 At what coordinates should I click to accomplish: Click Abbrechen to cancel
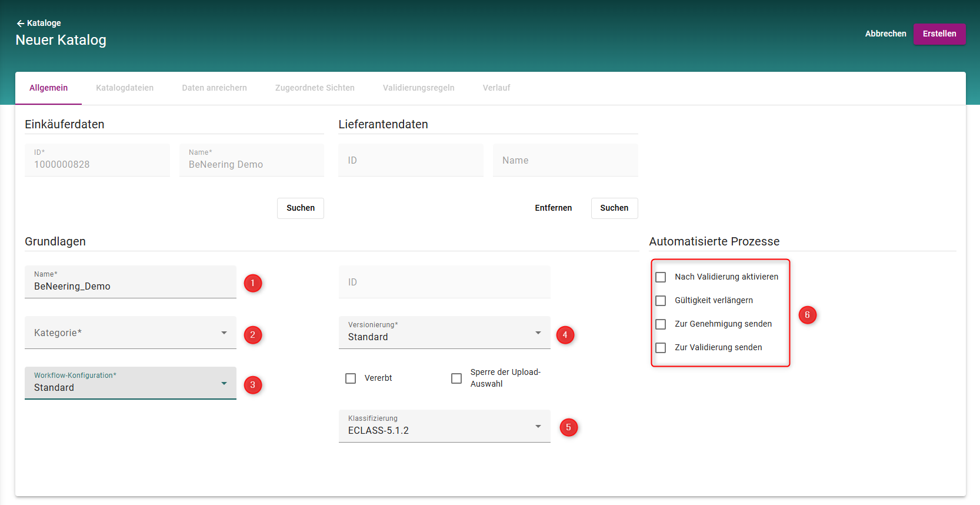click(x=885, y=34)
